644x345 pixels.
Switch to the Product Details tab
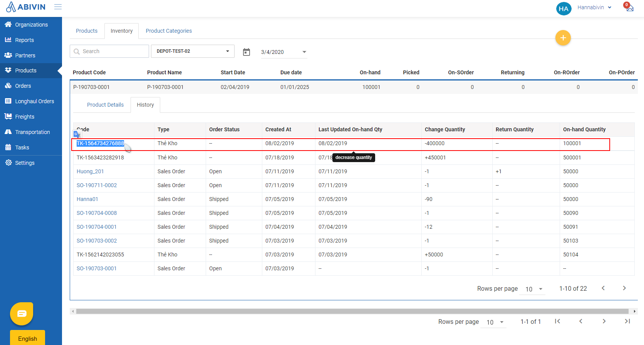click(x=105, y=105)
